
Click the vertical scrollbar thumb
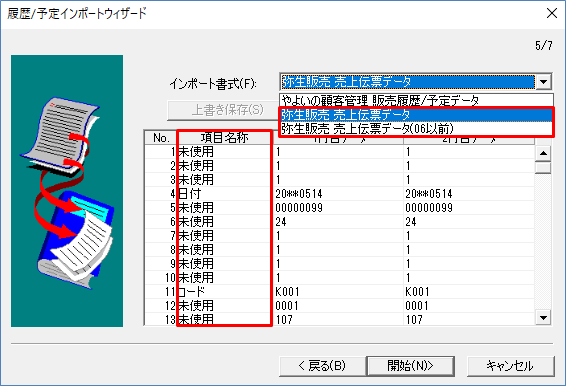543,168
